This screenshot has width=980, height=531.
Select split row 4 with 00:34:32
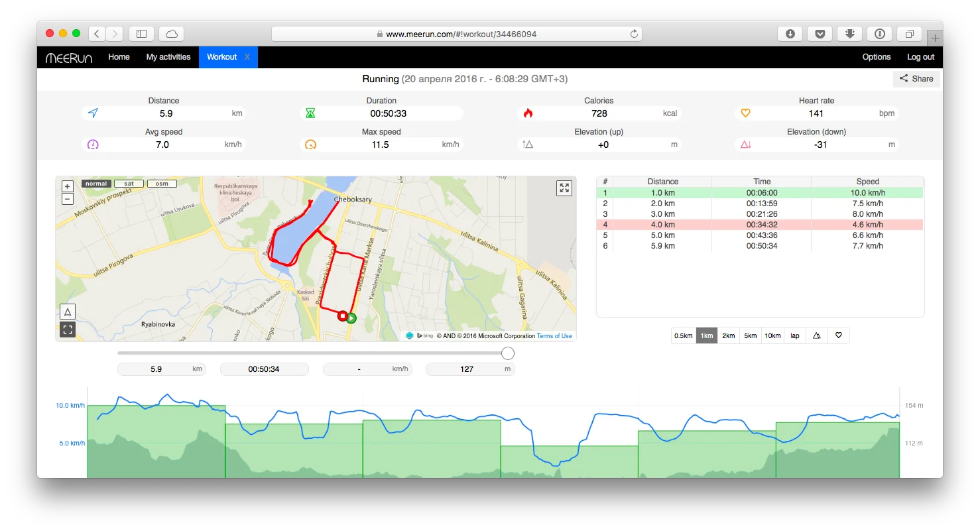pyautogui.click(x=760, y=225)
